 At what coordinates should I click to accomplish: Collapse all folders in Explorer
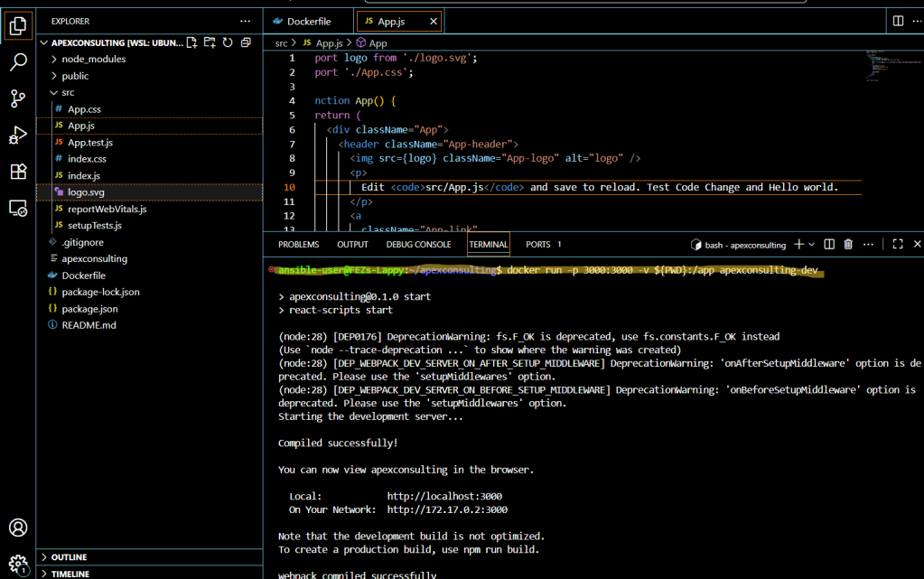pos(246,42)
